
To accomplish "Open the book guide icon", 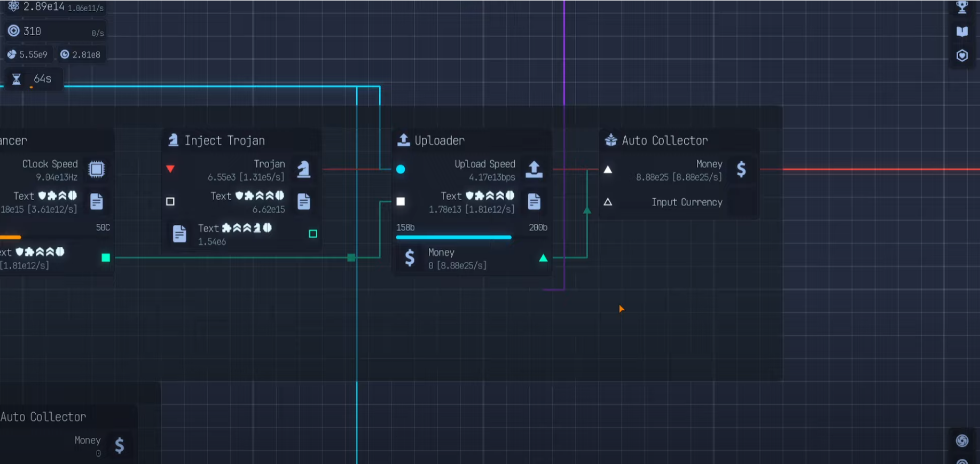I will tap(962, 32).
